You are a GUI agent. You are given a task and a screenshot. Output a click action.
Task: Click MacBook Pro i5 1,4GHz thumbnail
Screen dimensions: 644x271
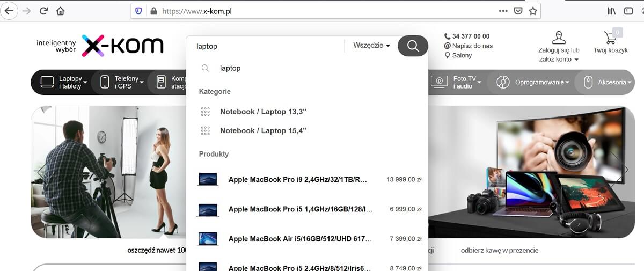point(208,209)
